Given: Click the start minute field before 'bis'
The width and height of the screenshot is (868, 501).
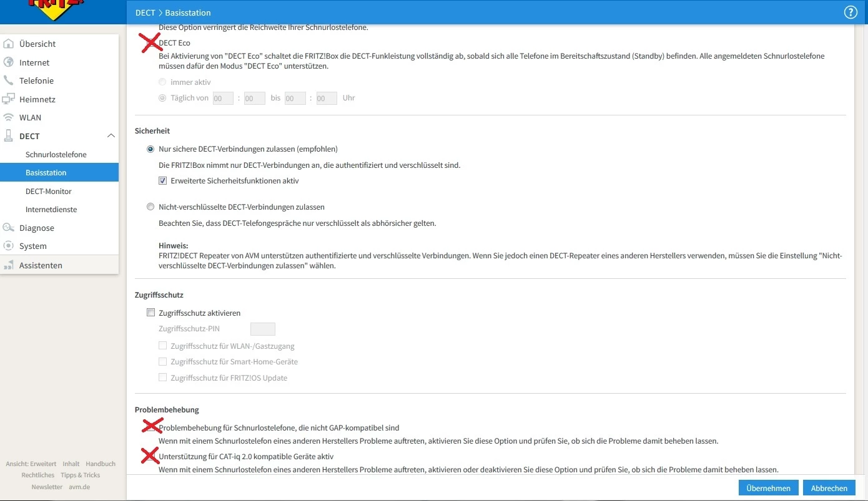Looking at the screenshot, I should tap(255, 98).
